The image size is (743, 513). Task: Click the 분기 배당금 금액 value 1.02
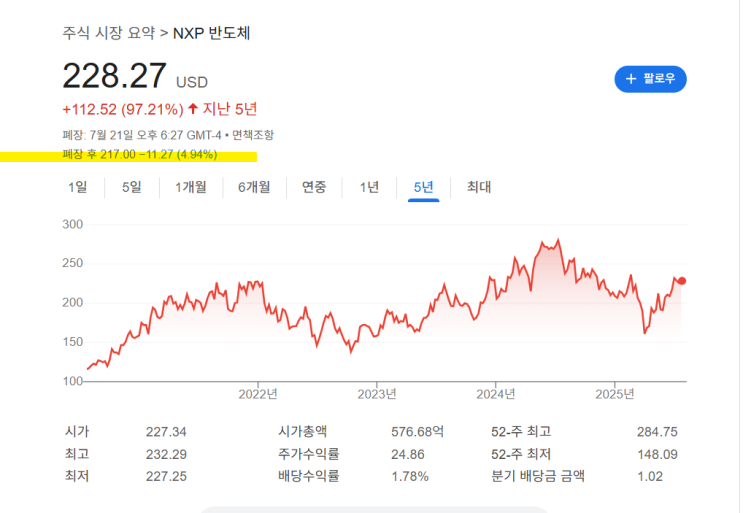click(650, 477)
